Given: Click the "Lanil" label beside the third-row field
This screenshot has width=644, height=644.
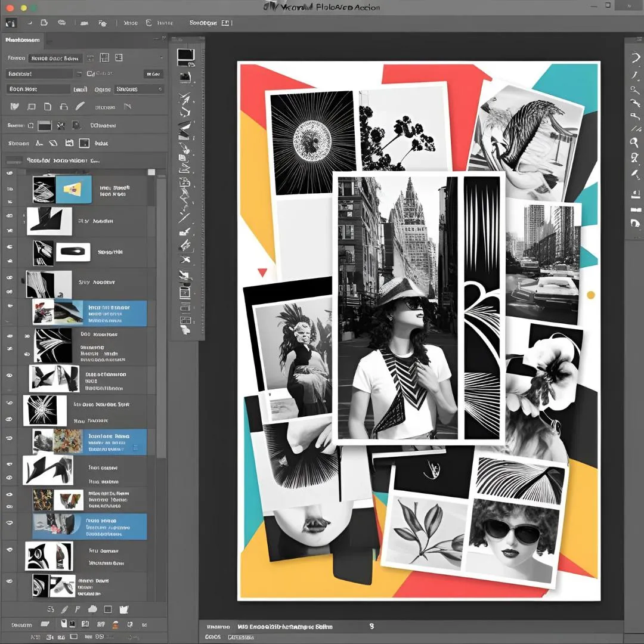Looking at the screenshot, I should (80, 89).
